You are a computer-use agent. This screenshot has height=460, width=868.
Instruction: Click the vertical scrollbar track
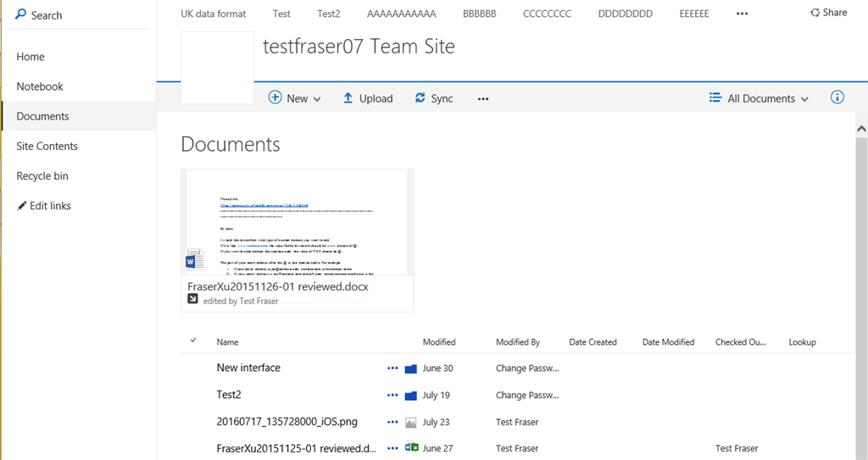(861, 299)
